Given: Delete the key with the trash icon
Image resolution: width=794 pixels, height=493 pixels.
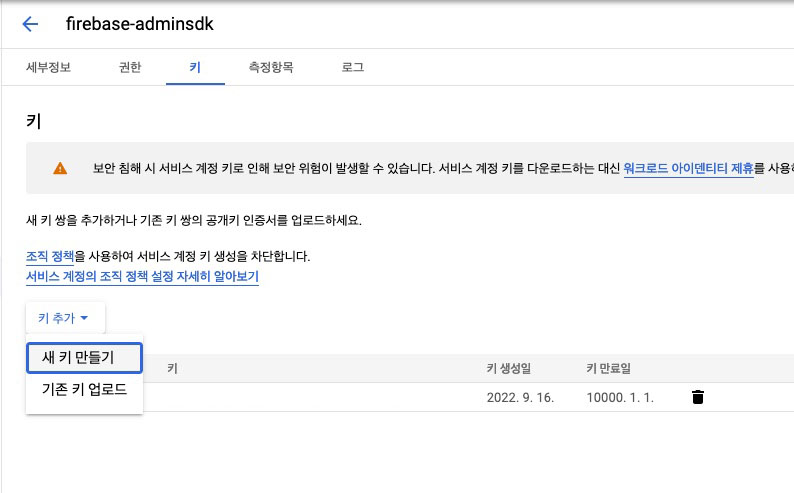Looking at the screenshot, I should (x=698, y=397).
